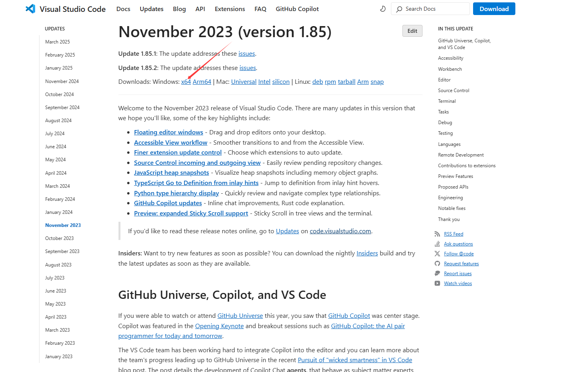Open Preview: expanded Sticky Scroll support link
This screenshot has width=588, height=372.
click(191, 213)
